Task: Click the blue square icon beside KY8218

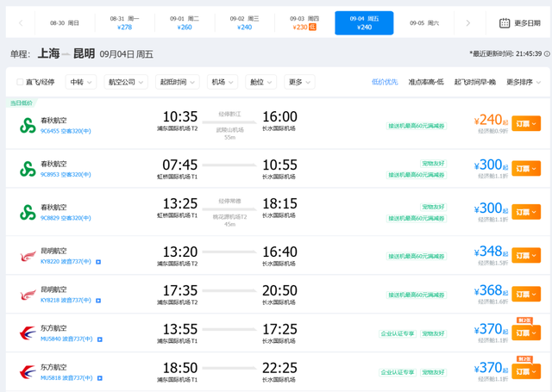Action: [x=98, y=301]
